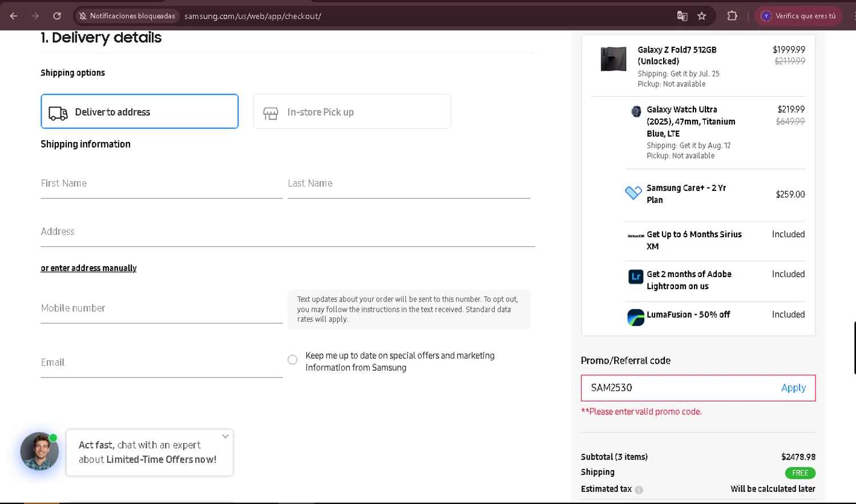Click 'Samsung Care+ - 2 Yr Plan' text
856x504 pixels.
coord(686,194)
